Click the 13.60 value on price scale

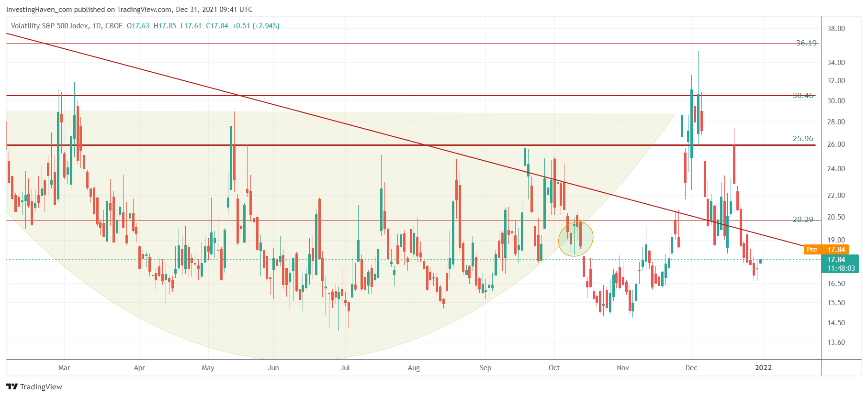(x=836, y=342)
